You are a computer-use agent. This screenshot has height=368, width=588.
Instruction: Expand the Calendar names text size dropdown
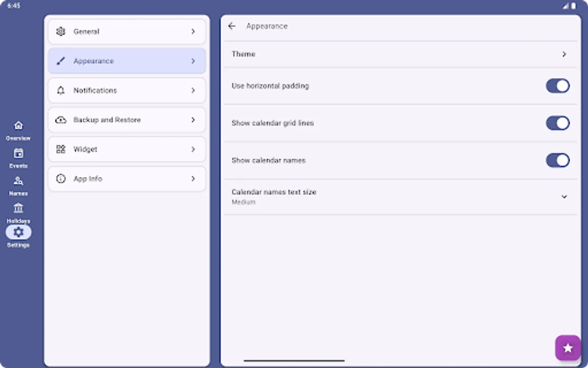[x=564, y=197]
